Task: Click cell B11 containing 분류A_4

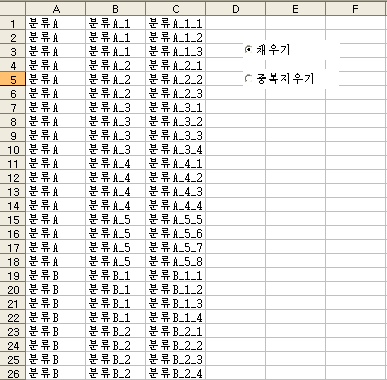Action: tap(116, 163)
